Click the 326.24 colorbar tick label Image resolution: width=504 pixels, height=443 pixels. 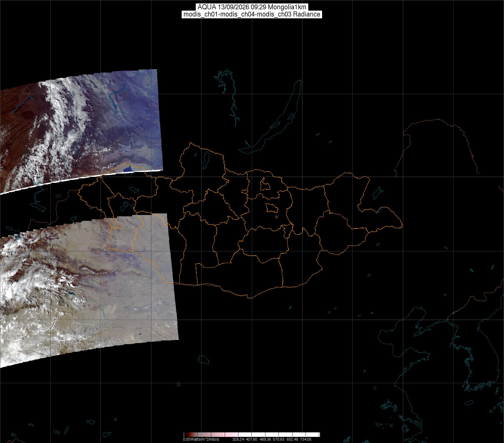click(238, 440)
